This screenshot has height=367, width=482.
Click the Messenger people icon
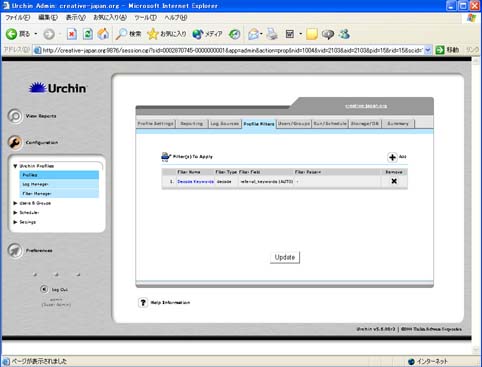point(344,34)
